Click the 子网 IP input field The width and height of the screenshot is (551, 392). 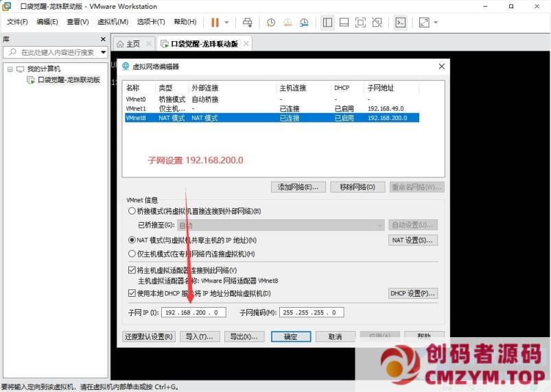[194, 313]
